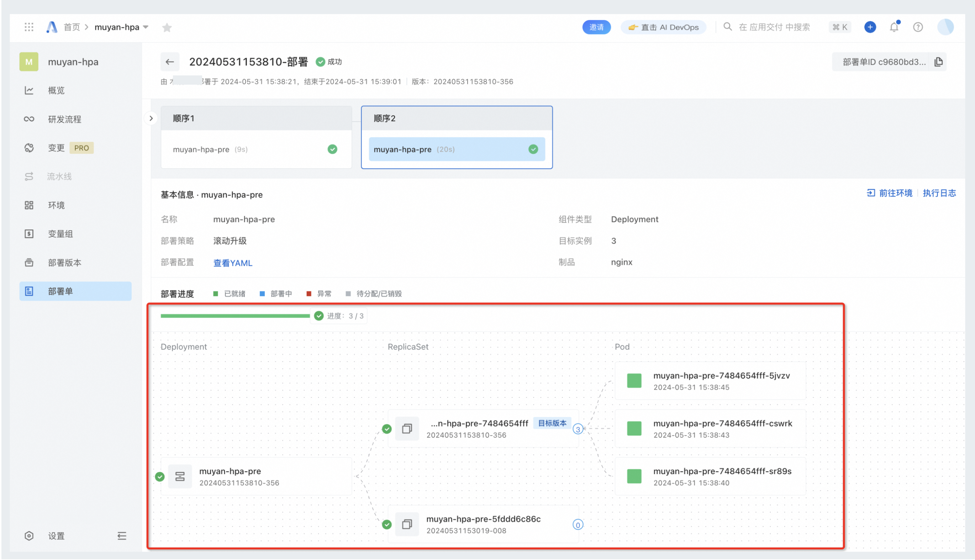The image size is (975, 560).
Task: Click the 已就绪 green legend swatch
Action: pos(215,294)
